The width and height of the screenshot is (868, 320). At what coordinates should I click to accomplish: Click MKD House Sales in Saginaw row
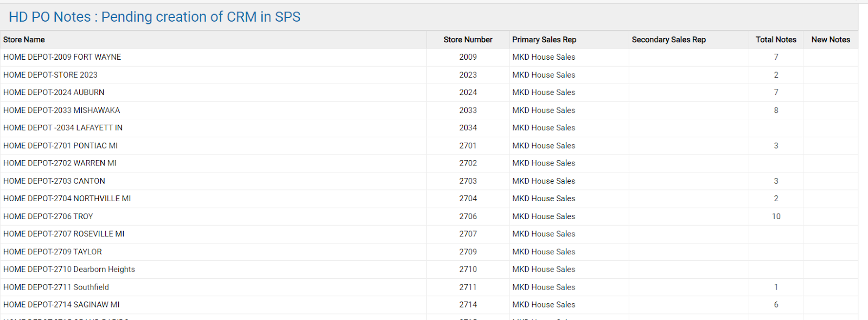pos(544,304)
